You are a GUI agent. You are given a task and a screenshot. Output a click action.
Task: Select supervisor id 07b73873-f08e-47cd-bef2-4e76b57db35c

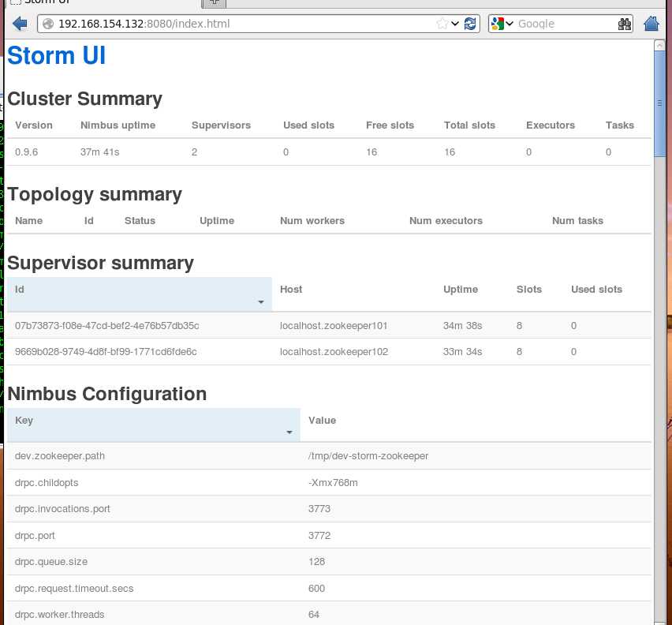(x=106, y=326)
